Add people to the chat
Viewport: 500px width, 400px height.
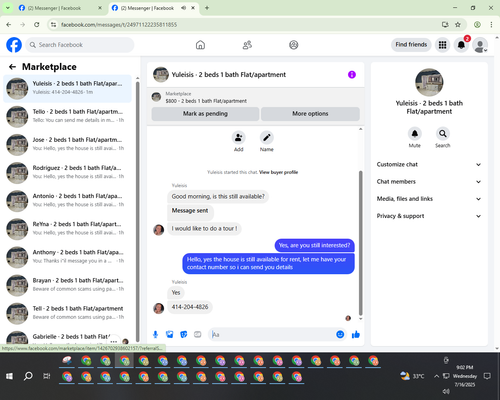click(x=239, y=137)
